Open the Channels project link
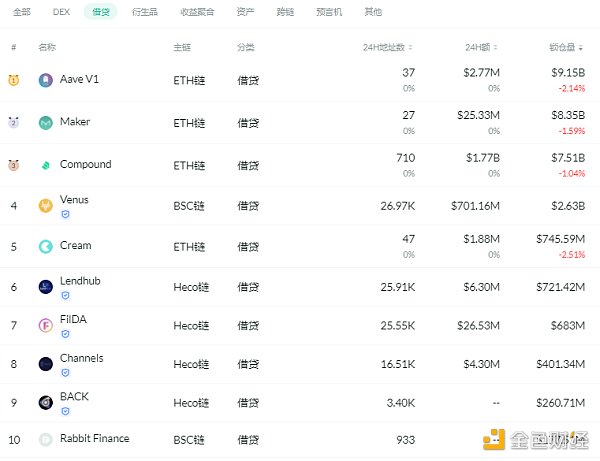This screenshot has width=600, height=461. pyautogui.click(x=82, y=358)
